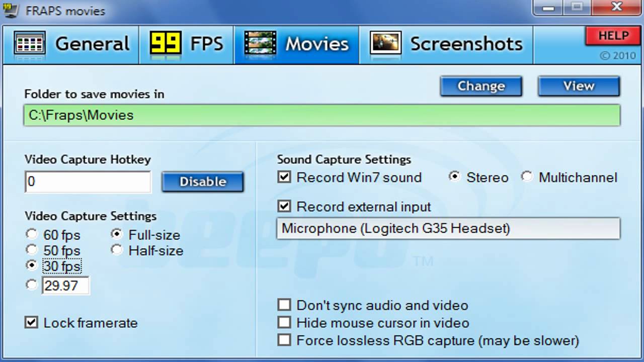The image size is (644, 362).
Task: Go to the Screenshots tab
Action: [446, 44]
